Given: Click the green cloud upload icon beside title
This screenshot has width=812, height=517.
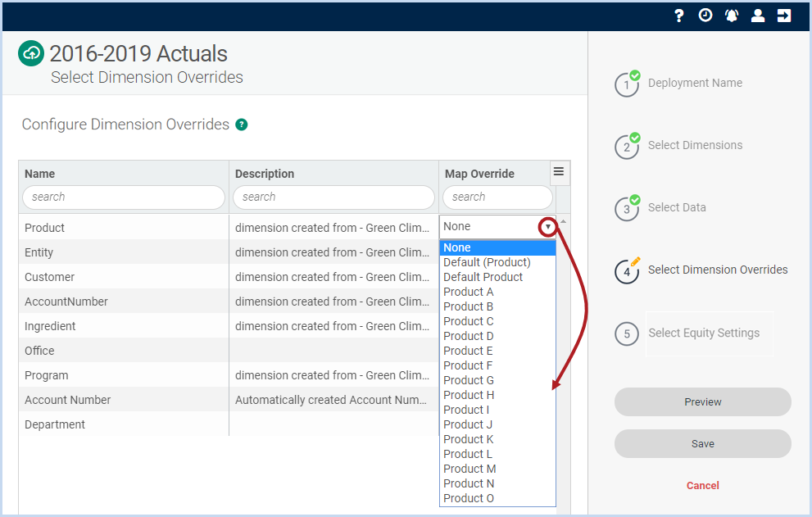Looking at the screenshot, I should (x=31, y=53).
